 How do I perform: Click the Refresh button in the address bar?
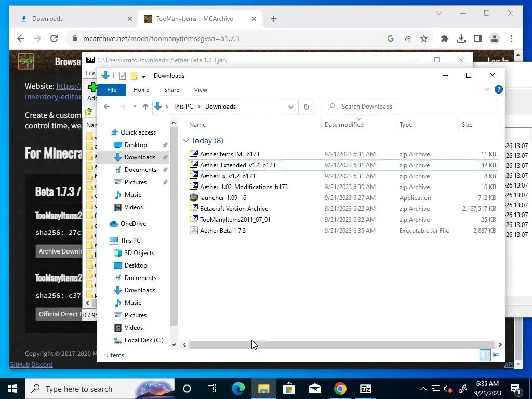tap(307, 107)
